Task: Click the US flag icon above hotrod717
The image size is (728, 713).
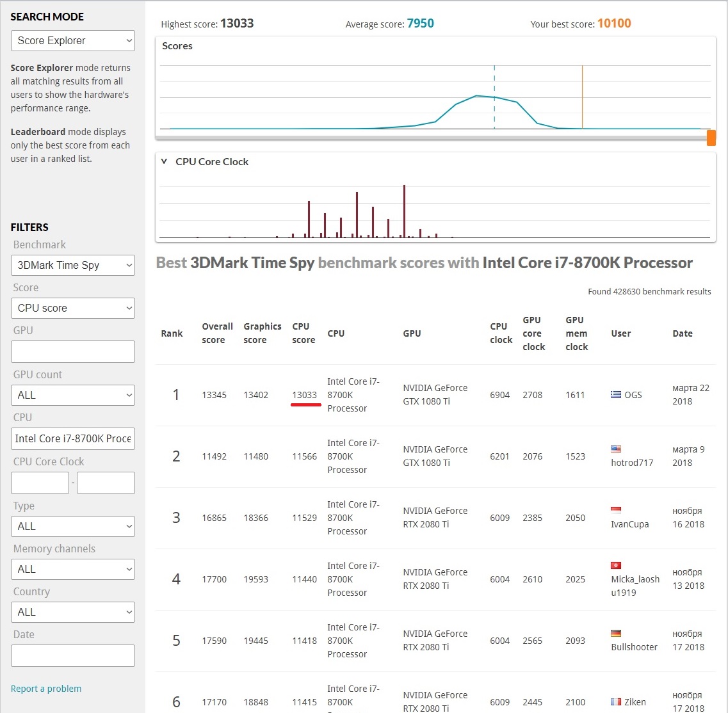Action: click(616, 449)
